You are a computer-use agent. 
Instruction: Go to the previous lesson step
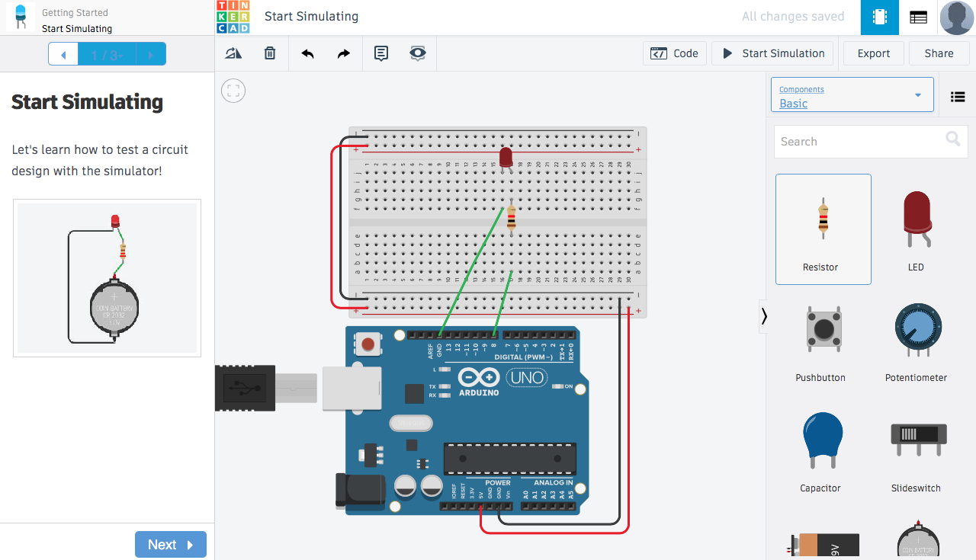coord(63,55)
